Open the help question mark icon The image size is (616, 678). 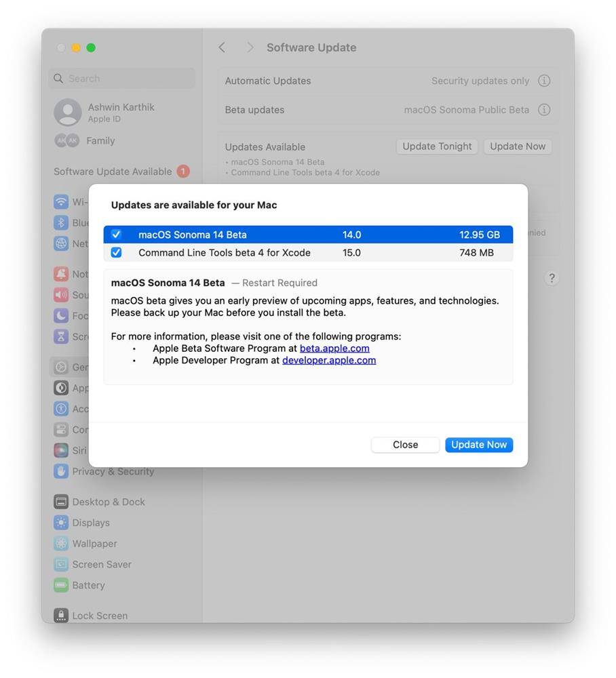[x=552, y=277]
